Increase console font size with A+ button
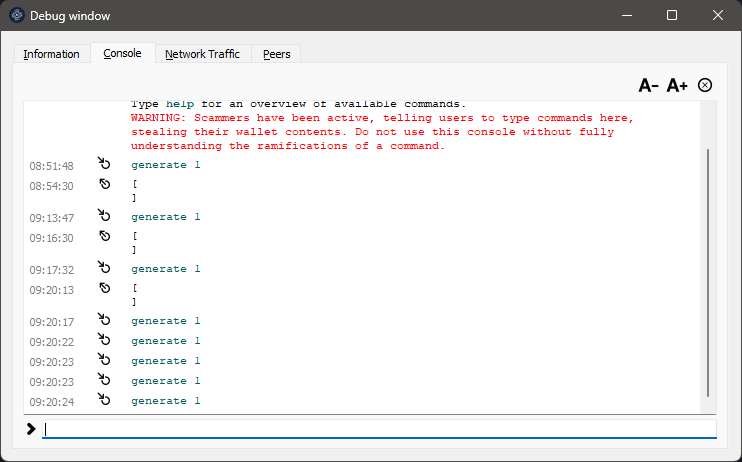 677,86
